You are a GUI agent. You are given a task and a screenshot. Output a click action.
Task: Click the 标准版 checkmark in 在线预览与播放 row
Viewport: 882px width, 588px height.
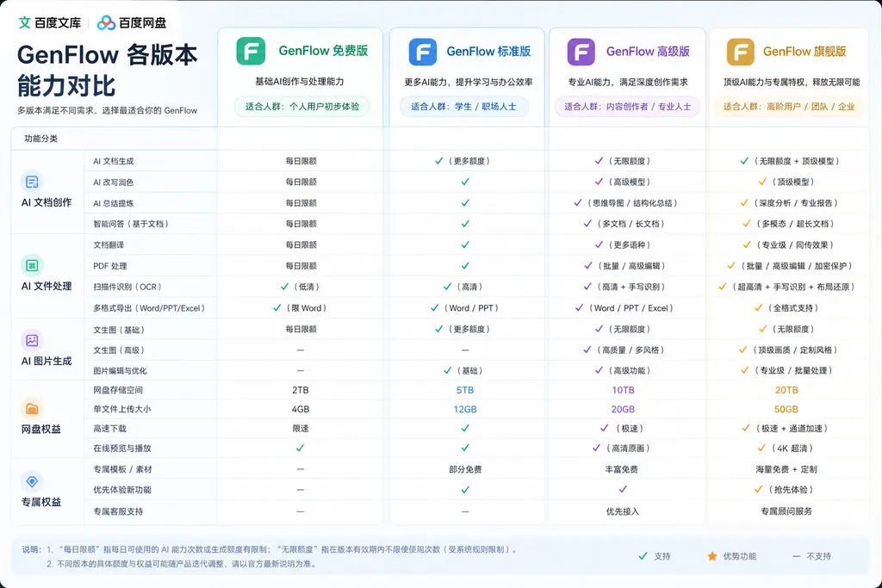click(x=465, y=448)
